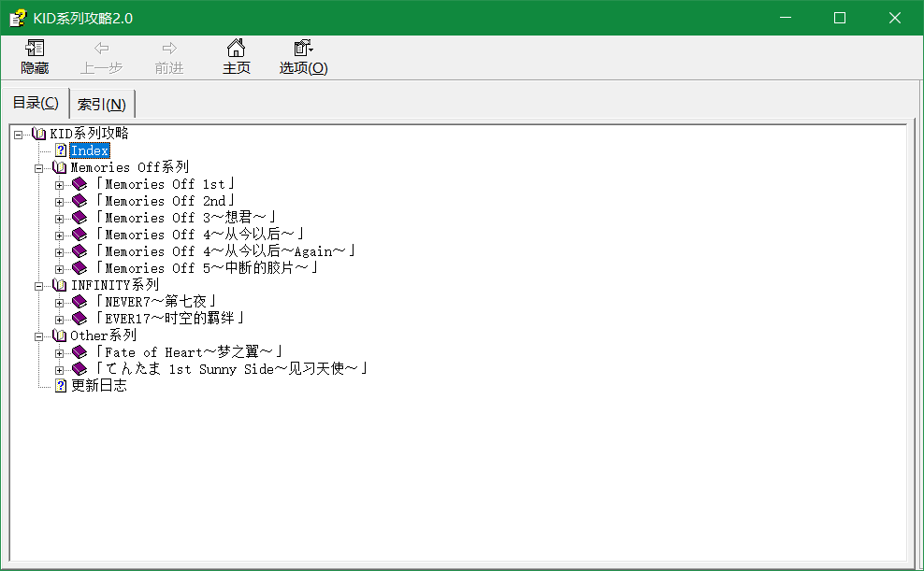Click the Forward (前进) arrow icon

click(x=168, y=54)
